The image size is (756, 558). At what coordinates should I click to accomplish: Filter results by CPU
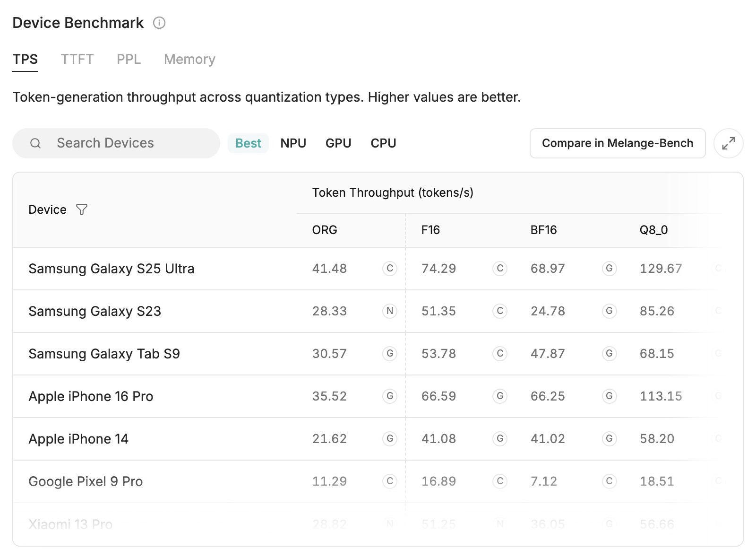tap(383, 143)
